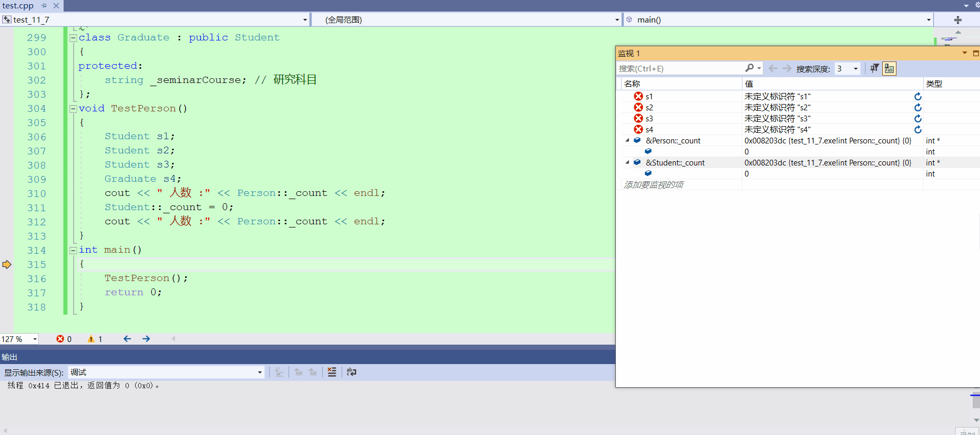
Task: Click the Output panel title bar
Action: 307,357
